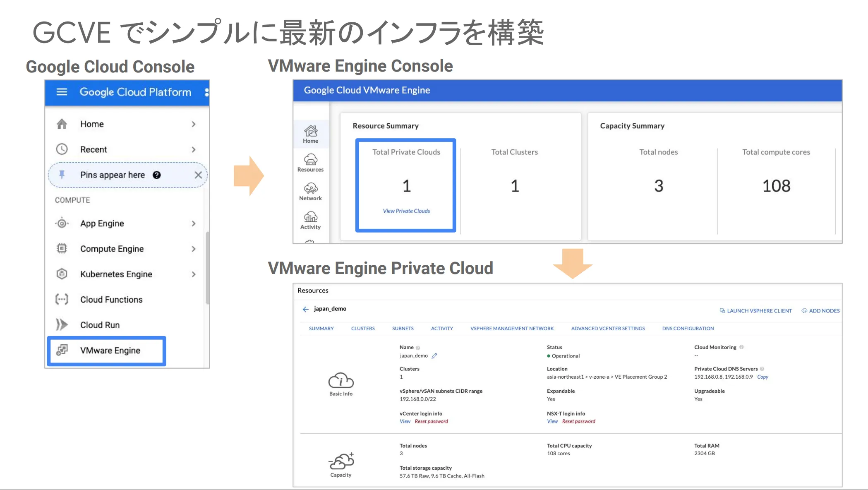The image size is (868, 490).
Task: Open Activity in VMware Engine sidebar
Action: (311, 221)
